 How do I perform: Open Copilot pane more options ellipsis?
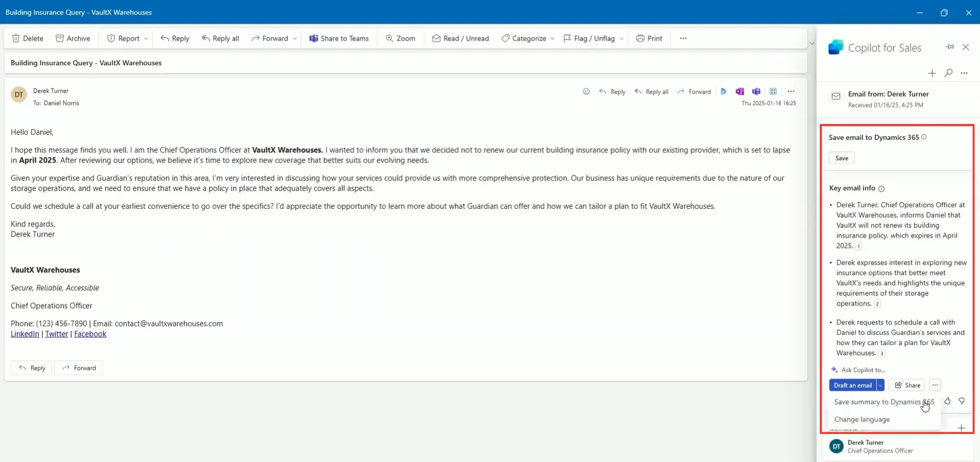click(964, 73)
